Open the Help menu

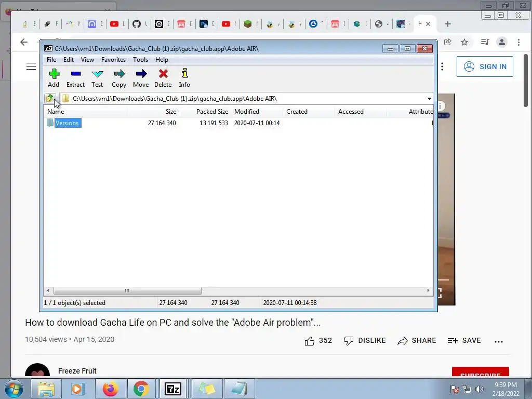click(162, 60)
